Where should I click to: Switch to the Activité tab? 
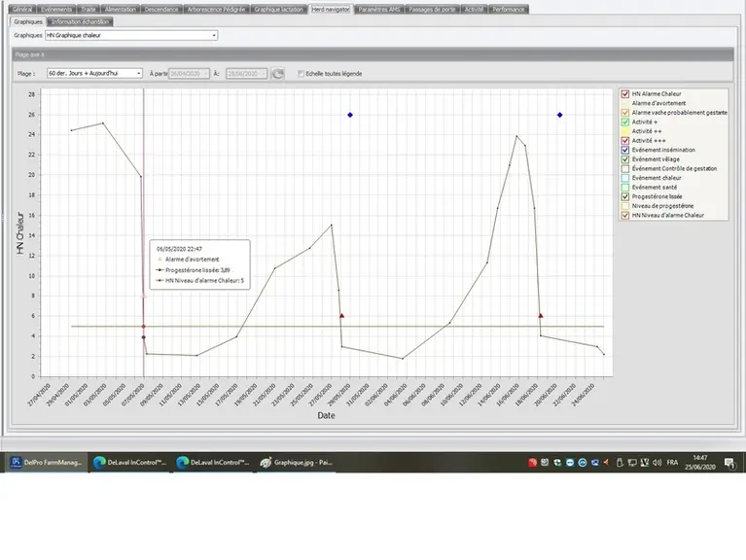click(474, 9)
